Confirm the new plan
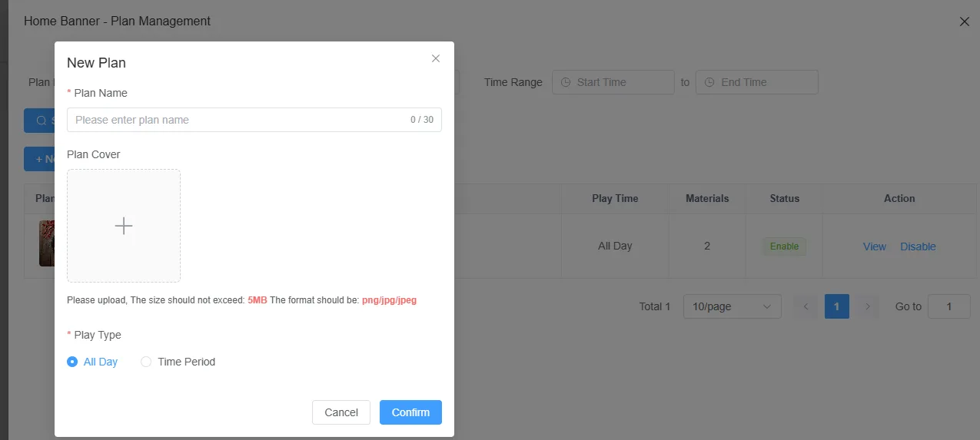Screen dimensions: 980x440 (410, 412)
